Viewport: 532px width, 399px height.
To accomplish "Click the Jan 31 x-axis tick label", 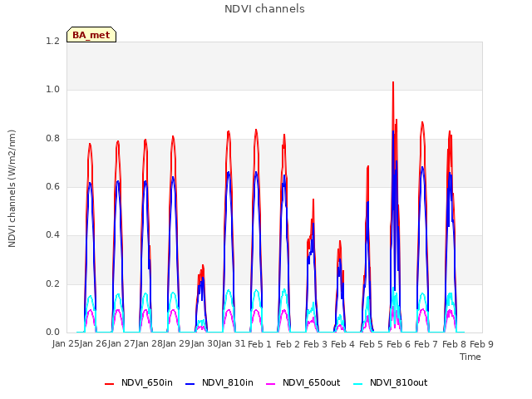I will (232, 343).
